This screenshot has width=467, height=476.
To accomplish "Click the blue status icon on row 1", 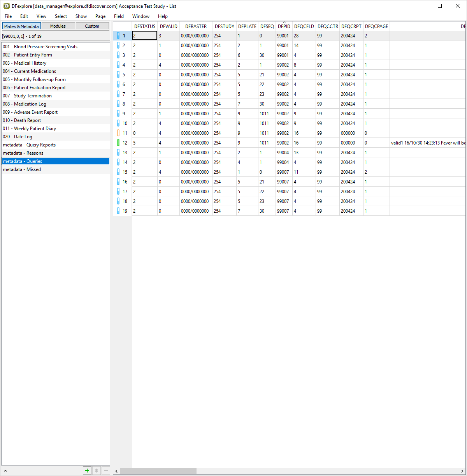I will click(118, 36).
